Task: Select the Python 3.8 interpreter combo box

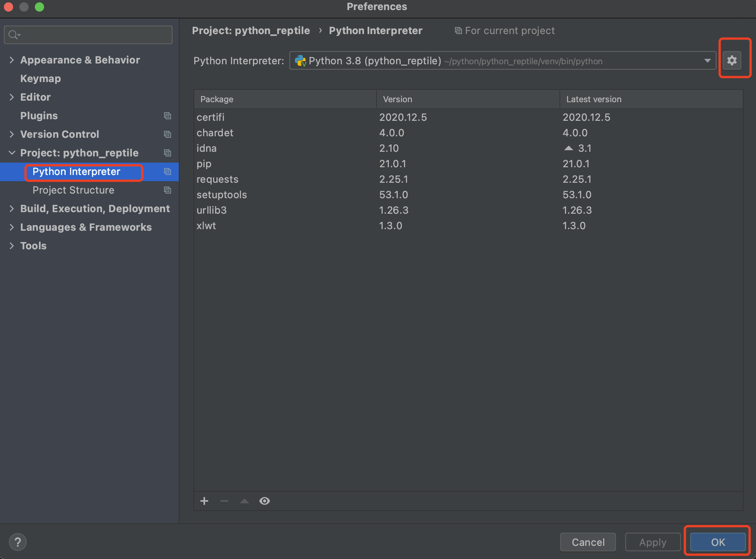Action: pyautogui.click(x=503, y=61)
